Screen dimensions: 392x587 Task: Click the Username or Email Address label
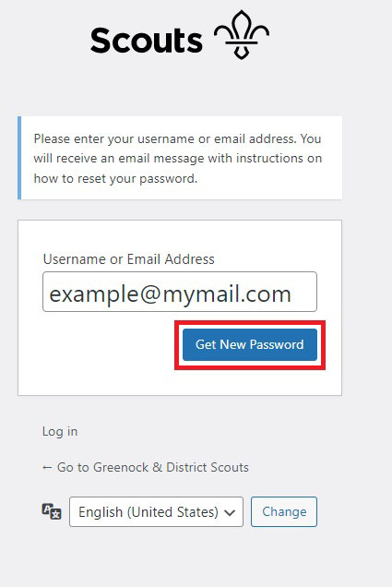[x=129, y=259]
